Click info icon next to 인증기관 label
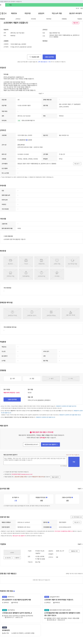The height and width of the screenshot is (644, 83). [x=48, y=522]
